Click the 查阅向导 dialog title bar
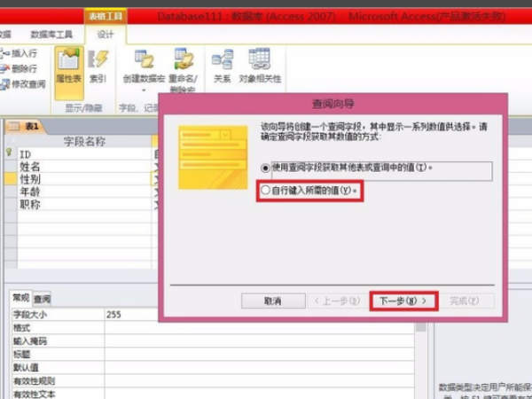Viewport: 532px width, 399px height. pos(332,104)
